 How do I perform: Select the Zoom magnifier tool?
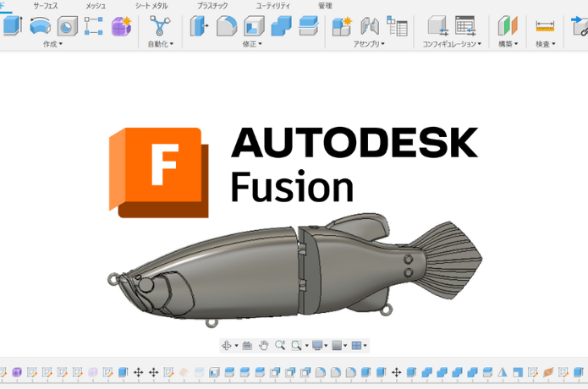[280, 345]
